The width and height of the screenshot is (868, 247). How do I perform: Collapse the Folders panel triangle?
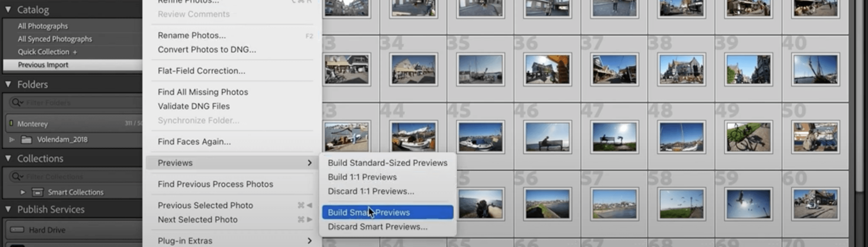click(x=8, y=84)
